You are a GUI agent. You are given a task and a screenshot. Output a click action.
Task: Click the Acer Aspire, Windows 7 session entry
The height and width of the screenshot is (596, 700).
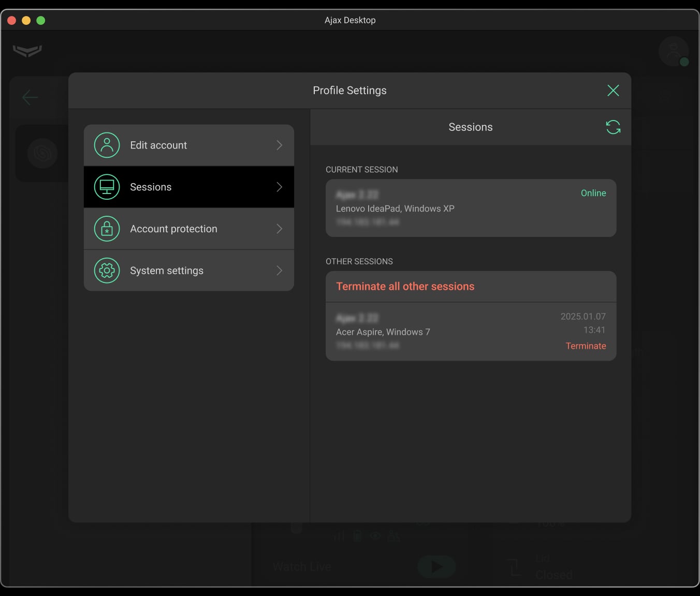[x=383, y=332]
